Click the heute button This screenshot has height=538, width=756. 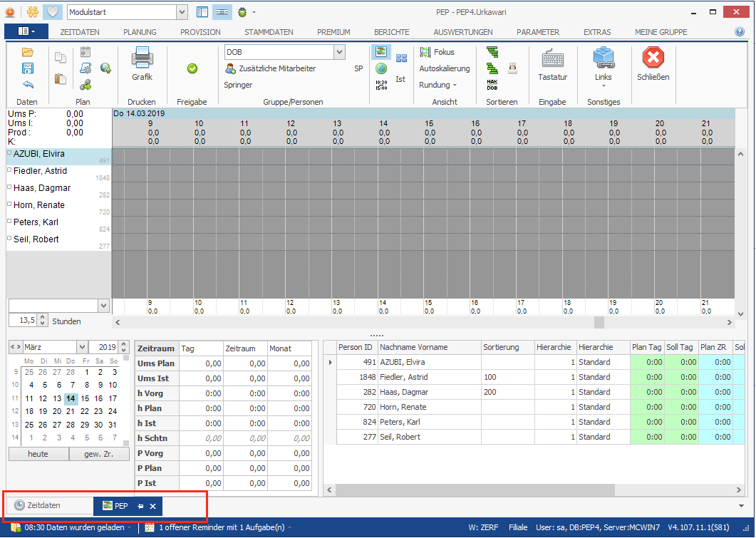(38, 454)
